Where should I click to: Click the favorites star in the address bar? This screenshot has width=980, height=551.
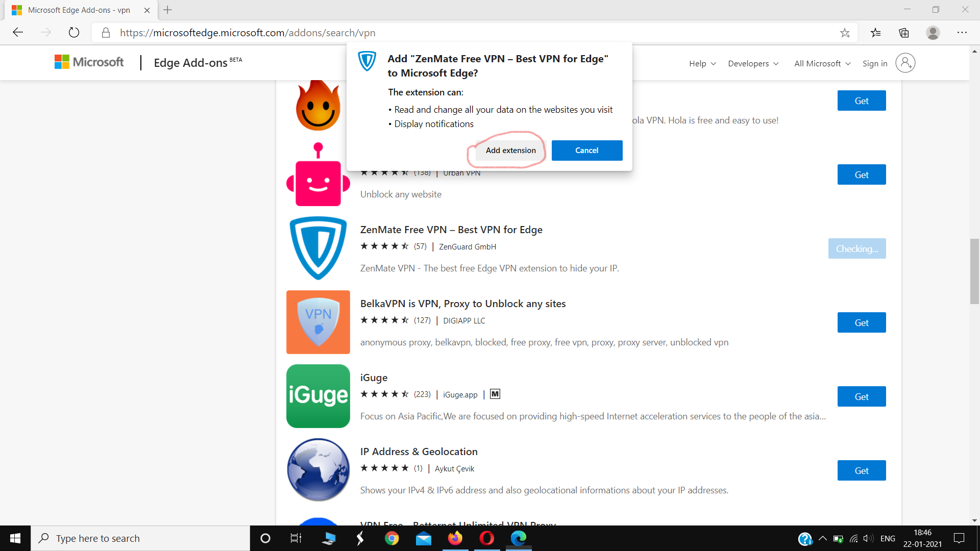coord(845,33)
